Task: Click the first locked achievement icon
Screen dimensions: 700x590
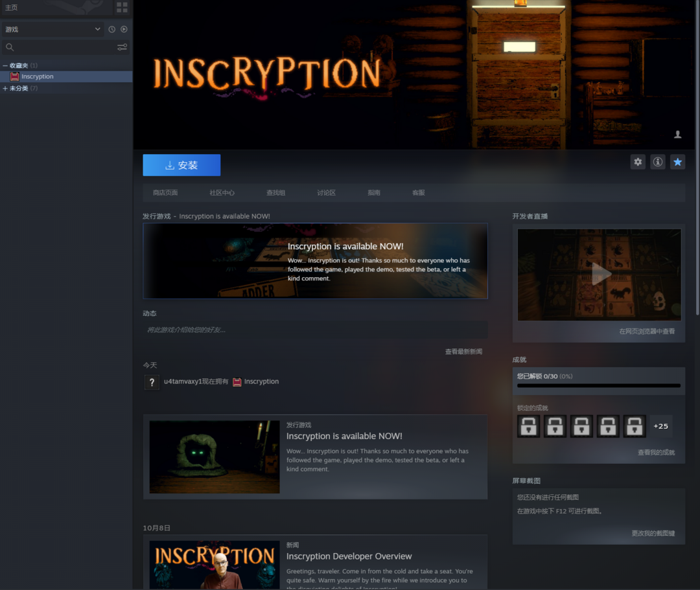Action: pos(528,426)
